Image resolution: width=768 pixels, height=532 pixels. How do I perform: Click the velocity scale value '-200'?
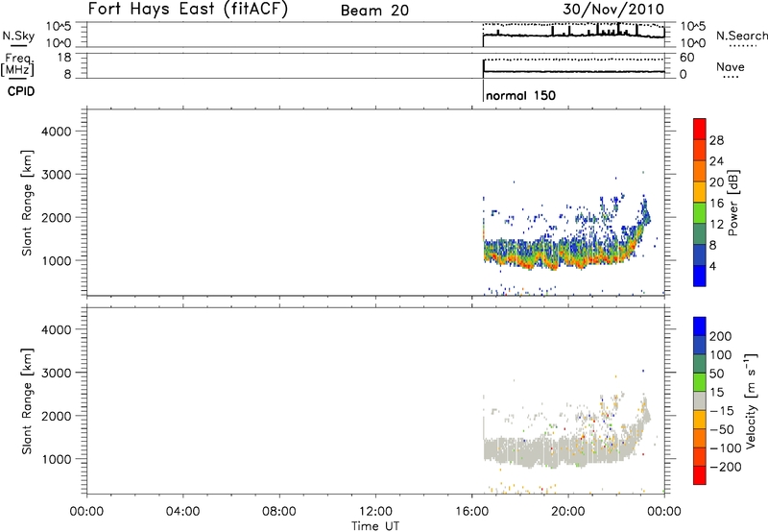coord(726,467)
